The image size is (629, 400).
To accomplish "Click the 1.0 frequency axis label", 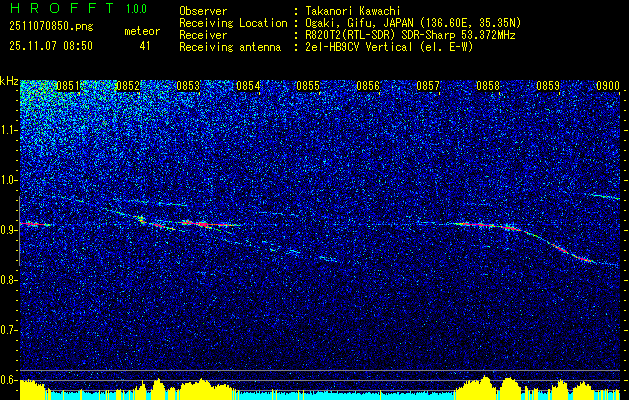I will tap(8, 180).
